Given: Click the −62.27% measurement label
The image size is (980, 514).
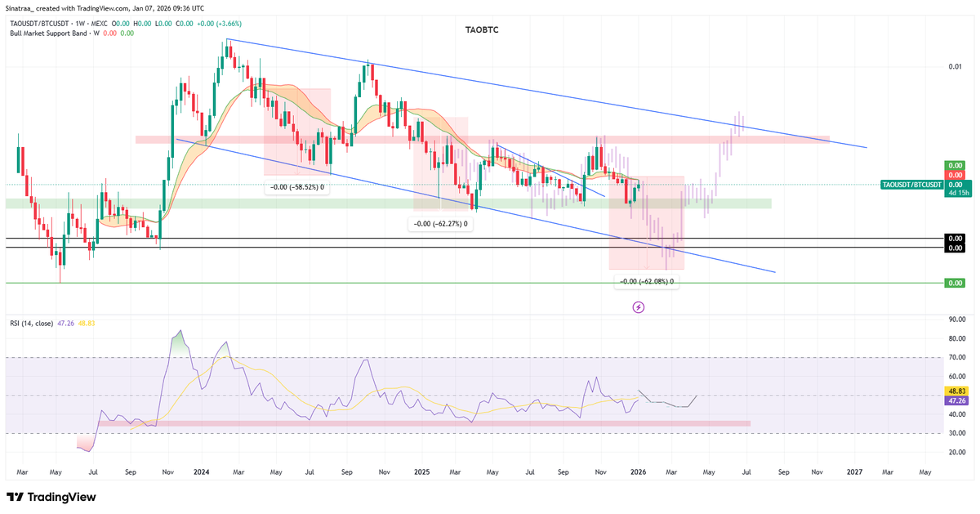Looking at the screenshot, I should click(x=439, y=223).
